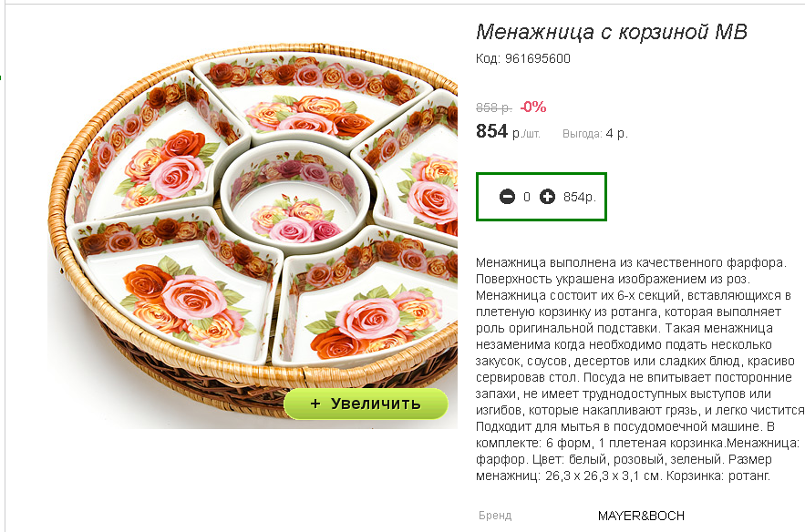The height and width of the screenshot is (532, 805).
Task: Click the title Менажница с корзиной MB
Action: [x=612, y=32]
